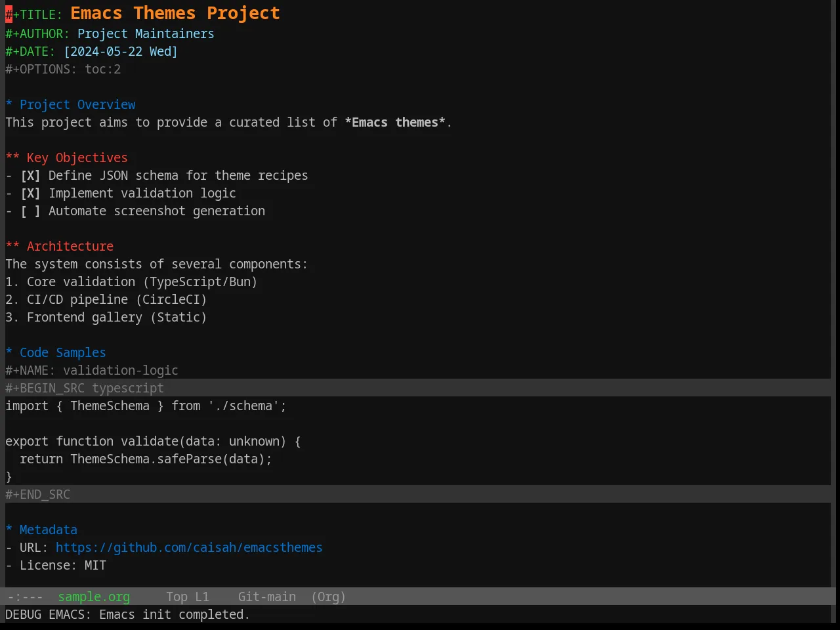The width and height of the screenshot is (840, 630).
Task: Collapse the Code Samples heading star
Action: [9, 353]
